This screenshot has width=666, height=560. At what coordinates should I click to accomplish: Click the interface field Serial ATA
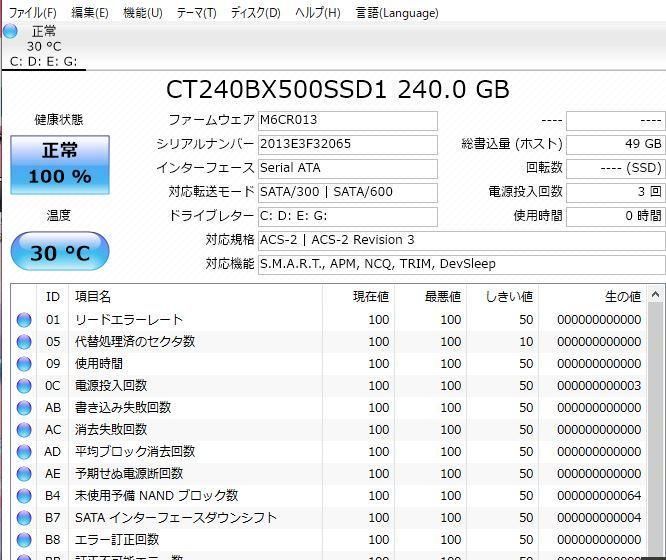point(347,168)
